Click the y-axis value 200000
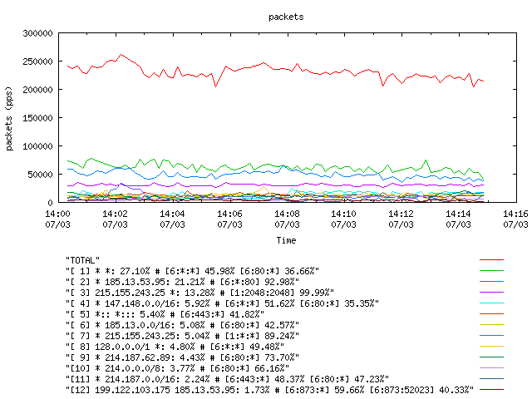 (37, 90)
